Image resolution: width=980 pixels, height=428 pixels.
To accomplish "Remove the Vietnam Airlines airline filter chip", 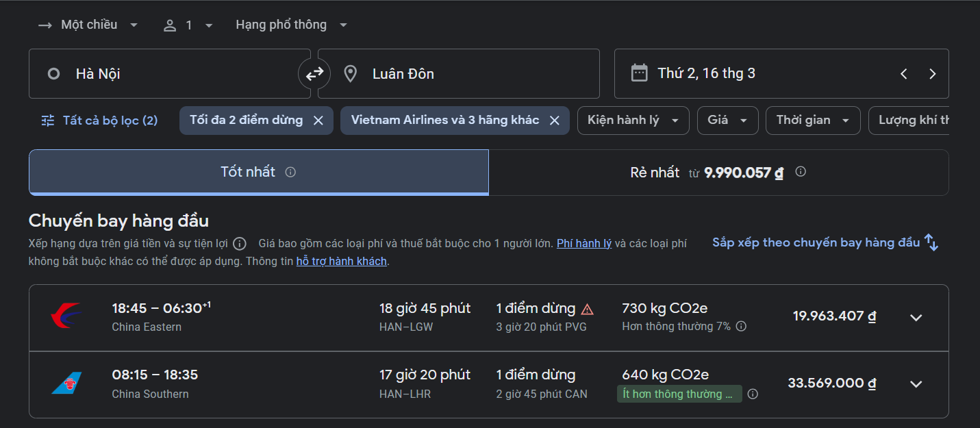I will (555, 121).
